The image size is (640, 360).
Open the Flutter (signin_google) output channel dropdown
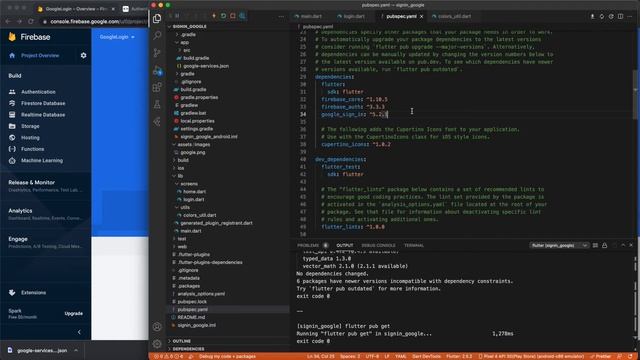559,245
